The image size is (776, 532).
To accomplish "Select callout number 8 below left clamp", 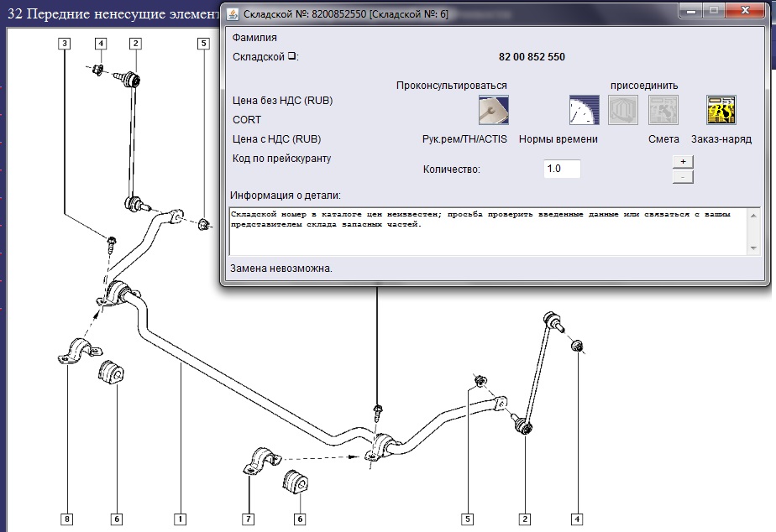I will coord(67,519).
